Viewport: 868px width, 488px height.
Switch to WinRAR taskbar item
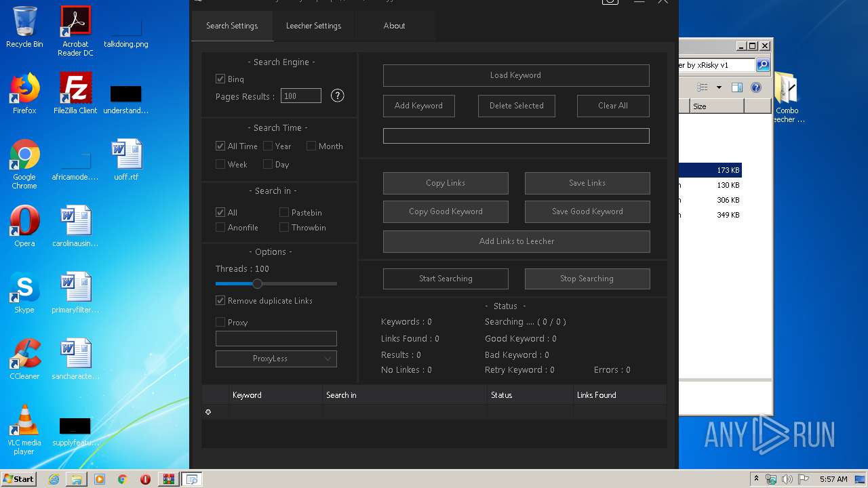tap(168, 479)
